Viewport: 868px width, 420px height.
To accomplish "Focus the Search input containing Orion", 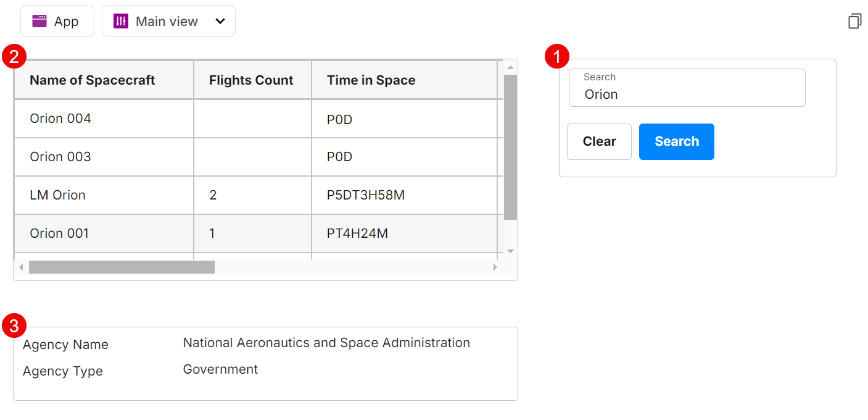I will click(x=687, y=94).
